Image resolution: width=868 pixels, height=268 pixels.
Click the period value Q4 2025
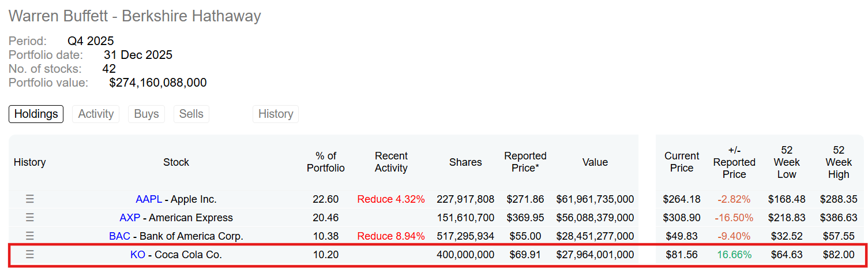click(x=91, y=41)
